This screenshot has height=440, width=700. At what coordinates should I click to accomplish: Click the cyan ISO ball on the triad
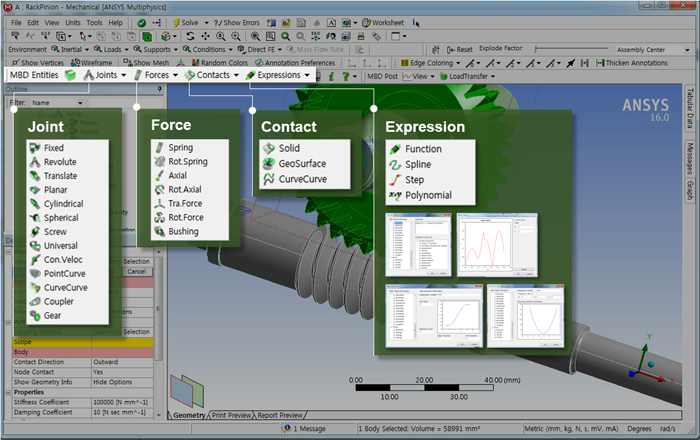click(x=651, y=364)
